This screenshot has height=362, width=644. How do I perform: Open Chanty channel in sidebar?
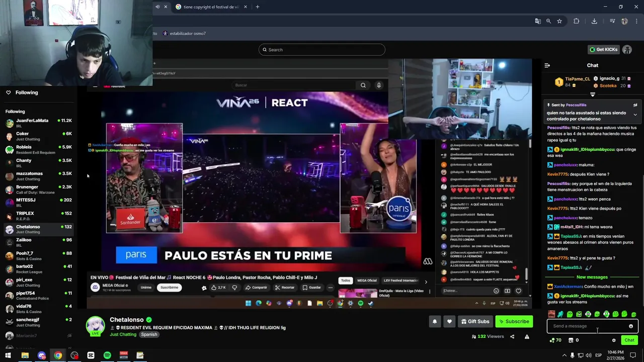pos(39,163)
